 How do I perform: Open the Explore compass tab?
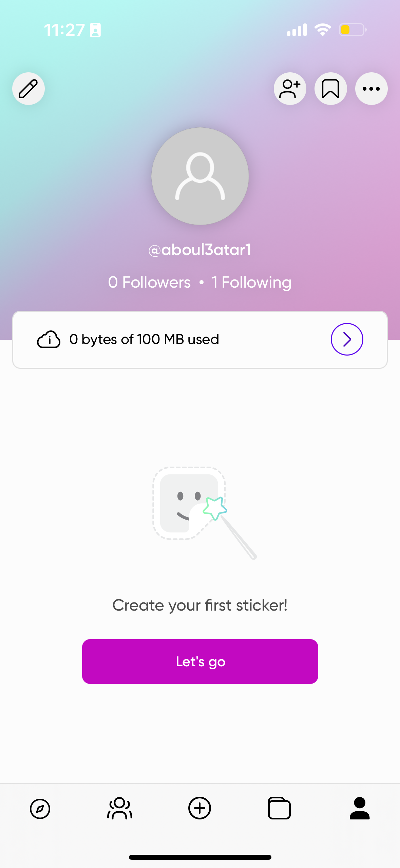(x=40, y=809)
